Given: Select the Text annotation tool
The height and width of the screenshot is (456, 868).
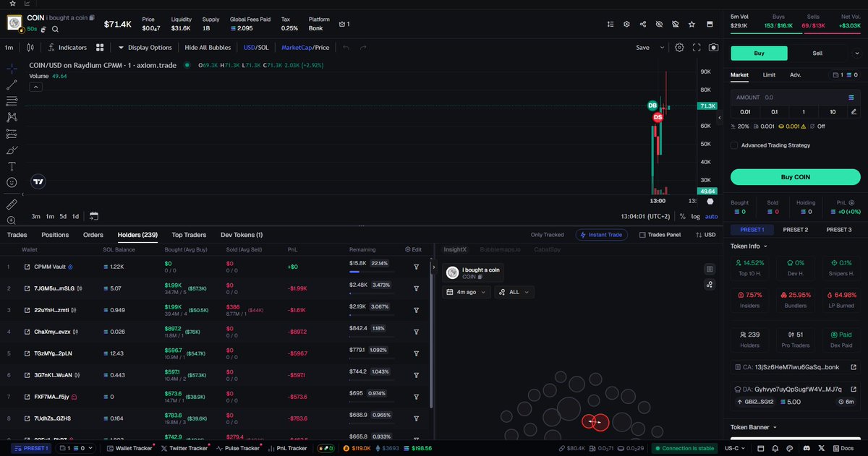Looking at the screenshot, I should coord(12,166).
